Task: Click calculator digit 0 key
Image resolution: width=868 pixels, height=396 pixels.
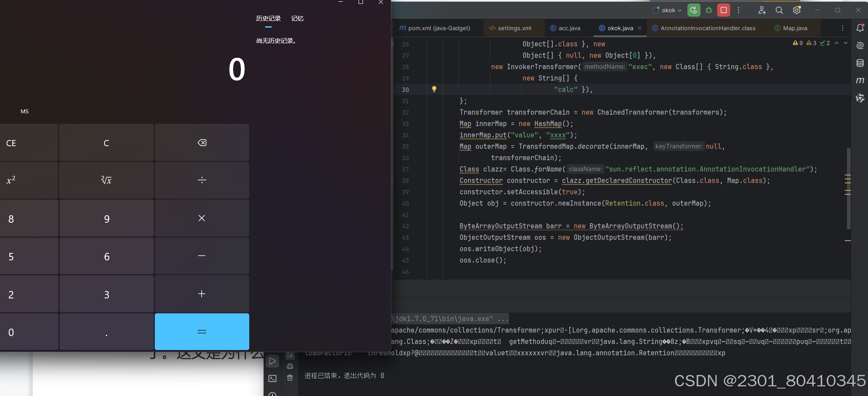Action: 29,332
